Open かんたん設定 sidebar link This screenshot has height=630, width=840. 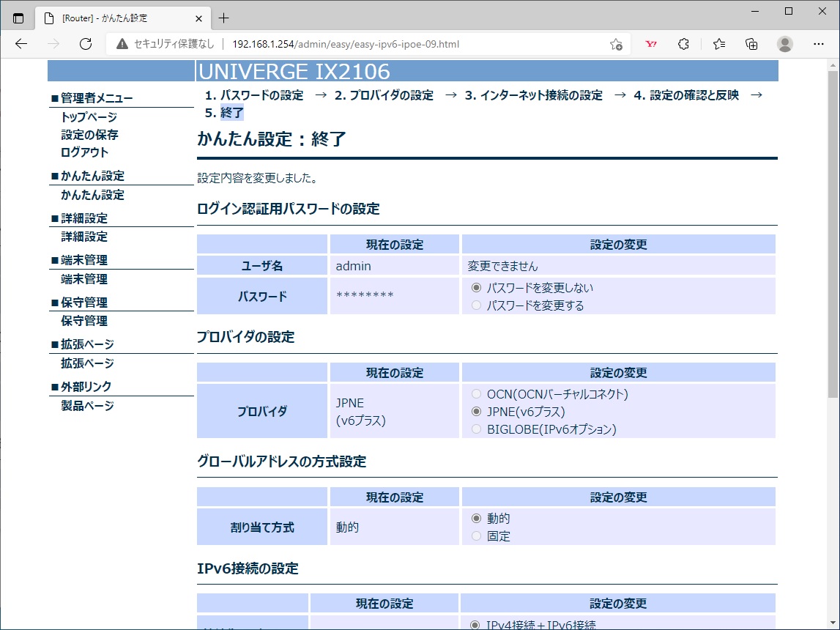click(x=92, y=195)
